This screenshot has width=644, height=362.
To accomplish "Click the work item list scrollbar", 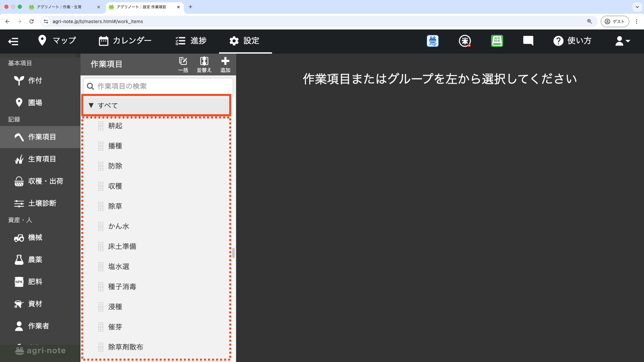I will coord(233,253).
